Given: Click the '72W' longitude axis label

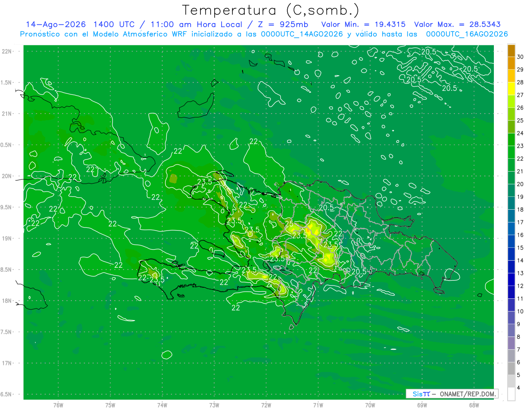Looking at the screenshot, I should pos(266,405).
